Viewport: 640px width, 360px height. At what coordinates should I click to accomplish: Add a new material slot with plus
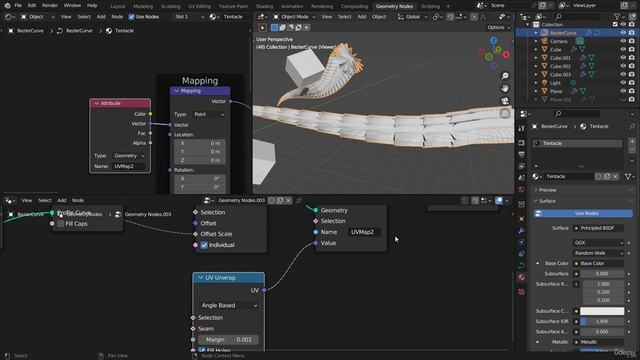pyautogui.click(x=632, y=142)
